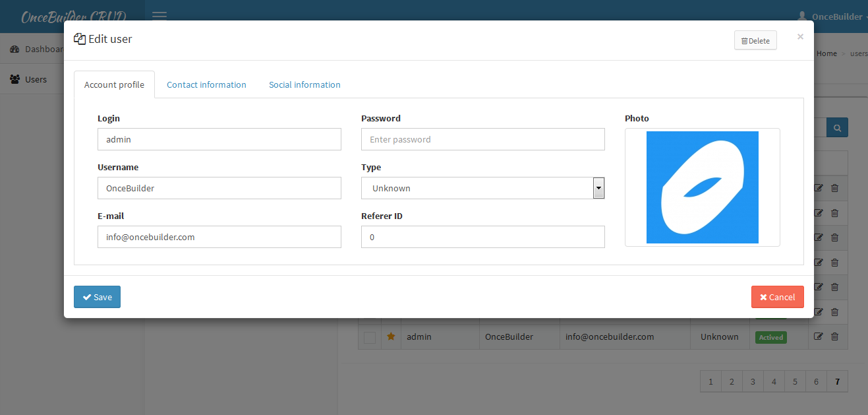The image size is (868, 415).
Task: Tick the checkbox in admin row
Action: click(370, 337)
